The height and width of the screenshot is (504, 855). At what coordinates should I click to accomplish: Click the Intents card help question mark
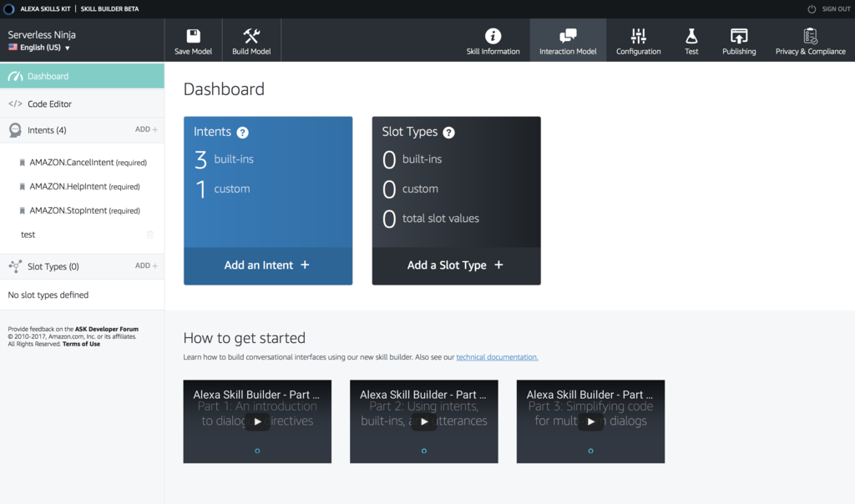coord(243,133)
